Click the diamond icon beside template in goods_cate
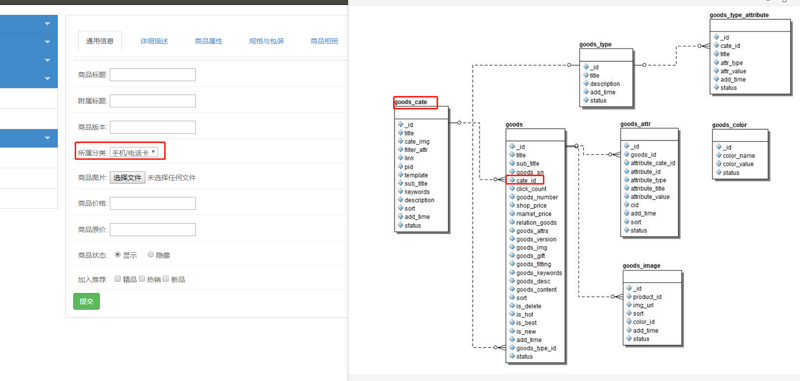 [400, 175]
